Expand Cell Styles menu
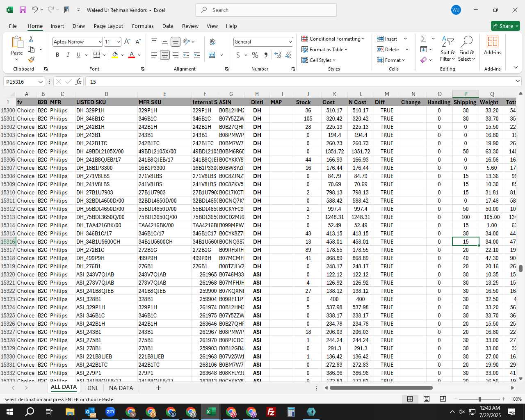The width and height of the screenshot is (525, 420). click(319, 60)
